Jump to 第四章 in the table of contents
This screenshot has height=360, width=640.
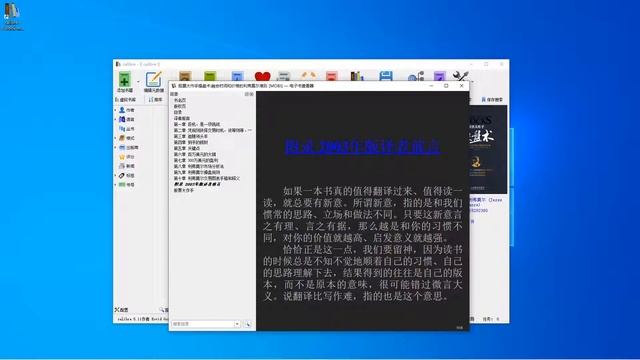click(x=191, y=142)
